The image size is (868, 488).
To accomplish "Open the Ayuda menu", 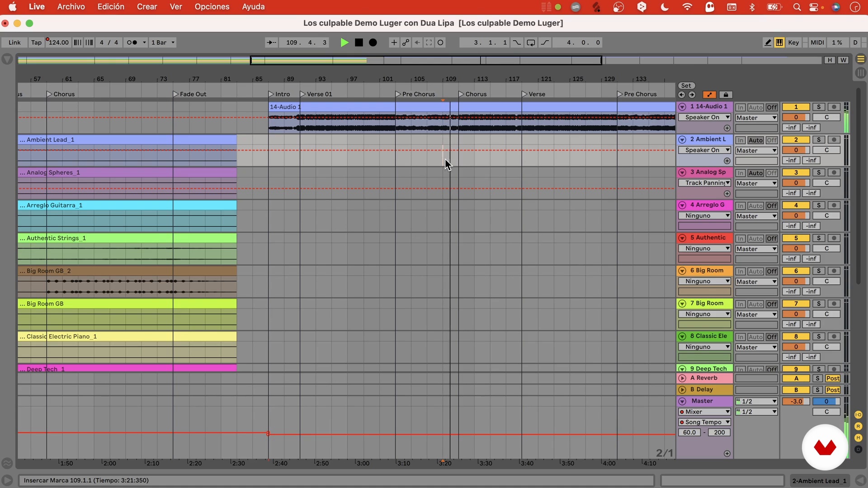I will (x=253, y=7).
